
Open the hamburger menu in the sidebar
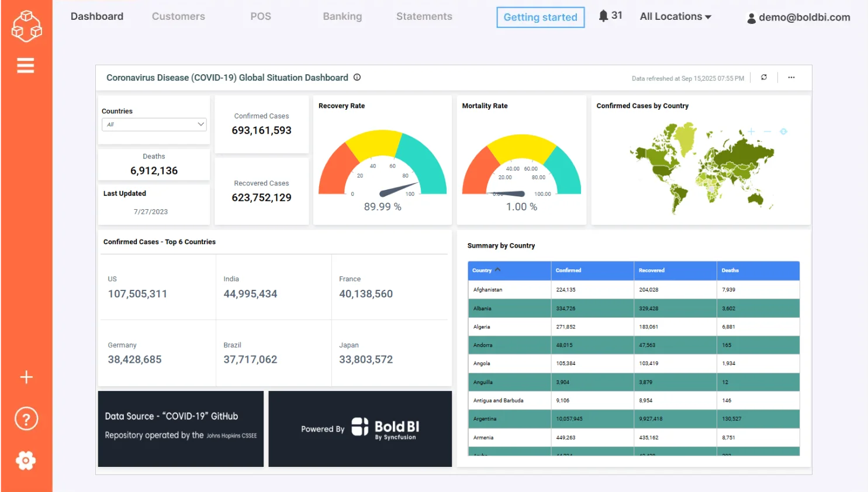click(x=26, y=65)
